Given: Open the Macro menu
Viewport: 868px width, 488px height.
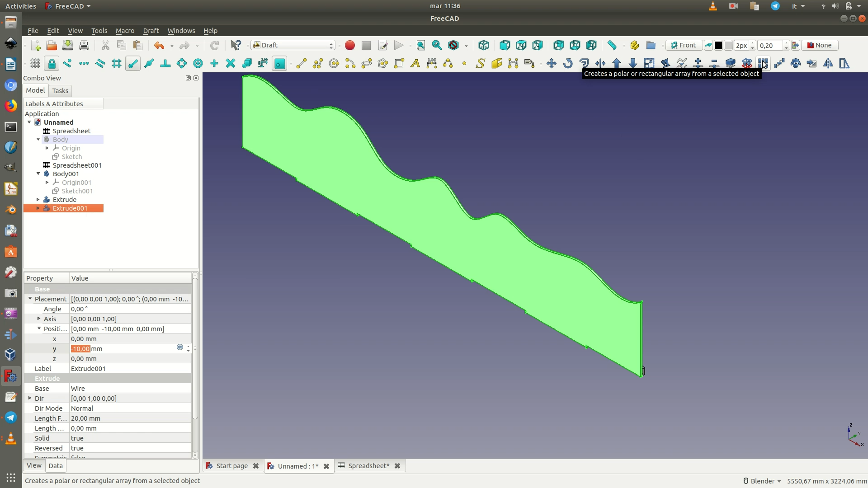Looking at the screenshot, I should (x=125, y=31).
